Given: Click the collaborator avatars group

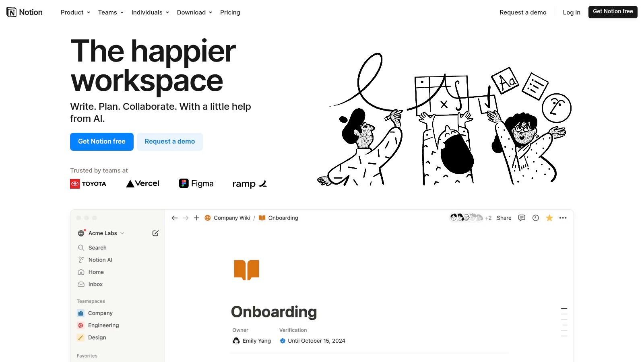Looking at the screenshot, I should click(466, 218).
